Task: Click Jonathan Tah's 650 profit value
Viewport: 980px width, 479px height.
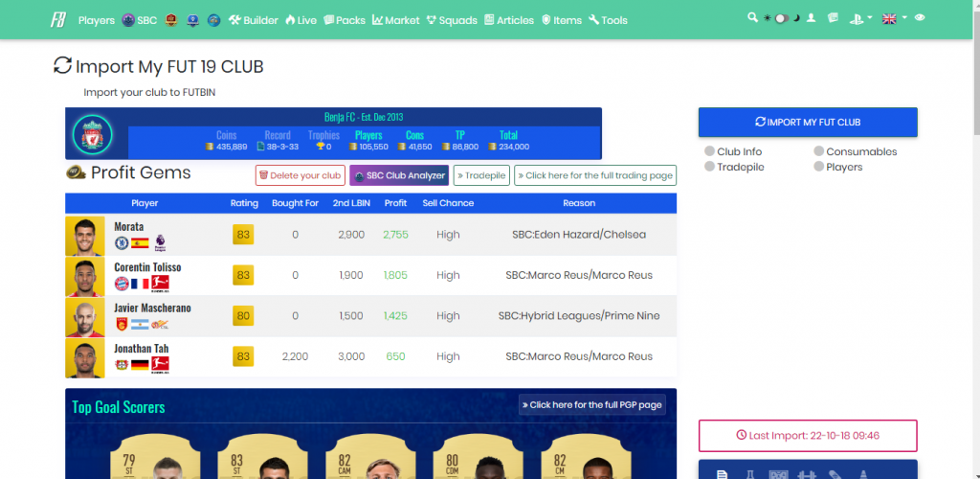Action: point(395,356)
